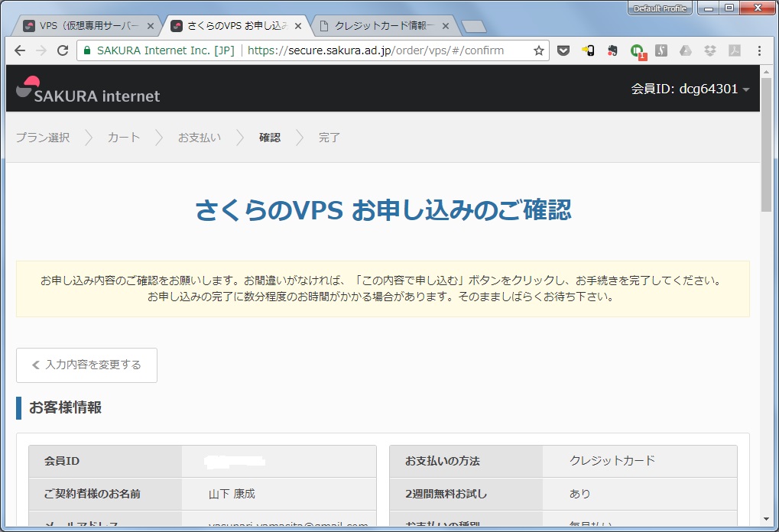Open the Adobe Acrobat PDF extension

click(735, 50)
